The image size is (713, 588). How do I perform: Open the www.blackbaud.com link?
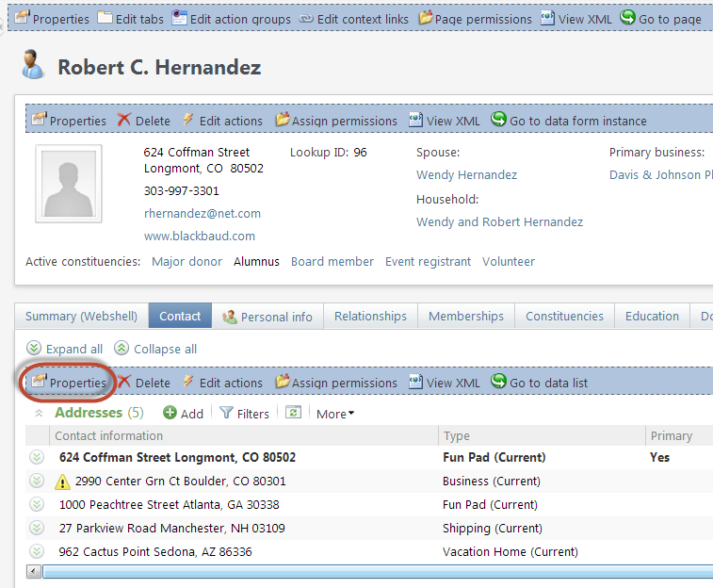point(200,236)
